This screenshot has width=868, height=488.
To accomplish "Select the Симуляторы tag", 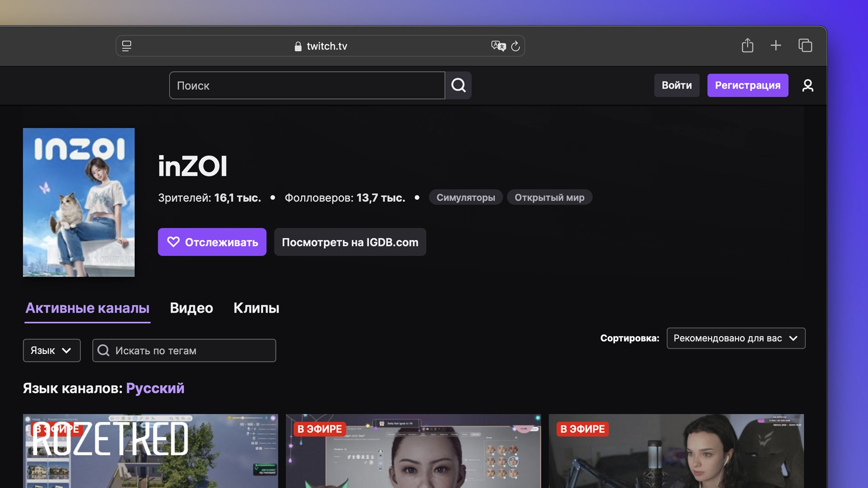I will (x=466, y=197).
